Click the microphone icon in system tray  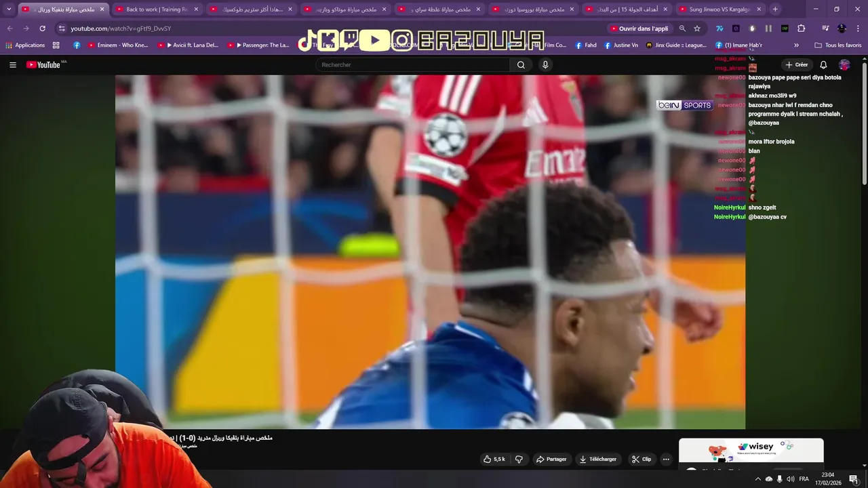pyautogui.click(x=780, y=479)
